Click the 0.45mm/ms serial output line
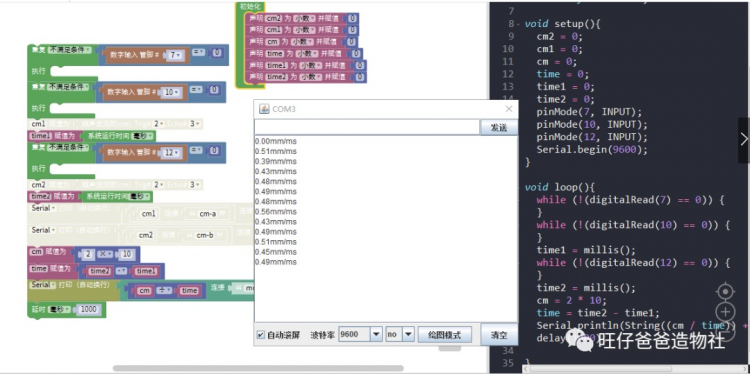Image resolution: width=750 pixels, height=374 pixels. pos(276,252)
